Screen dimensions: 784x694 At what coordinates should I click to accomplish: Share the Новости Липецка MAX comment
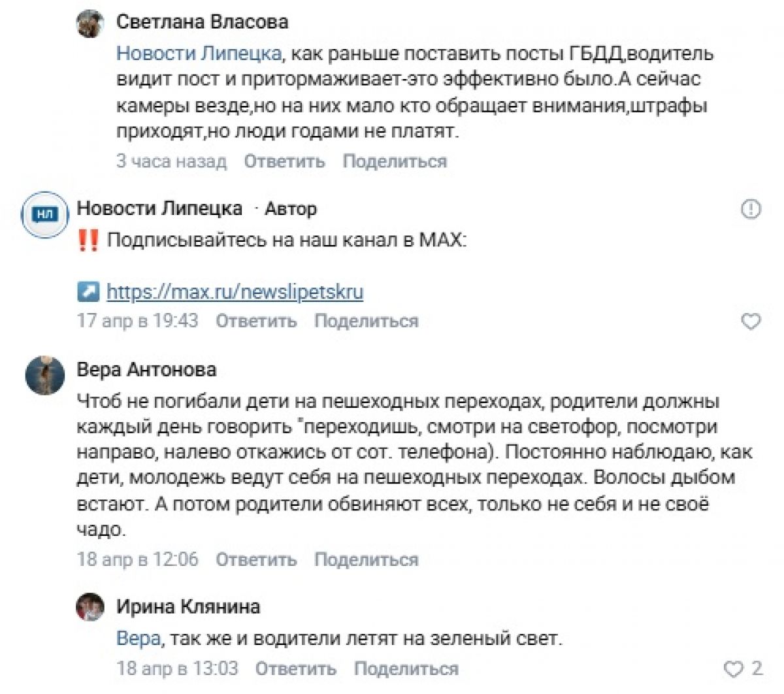(x=366, y=322)
